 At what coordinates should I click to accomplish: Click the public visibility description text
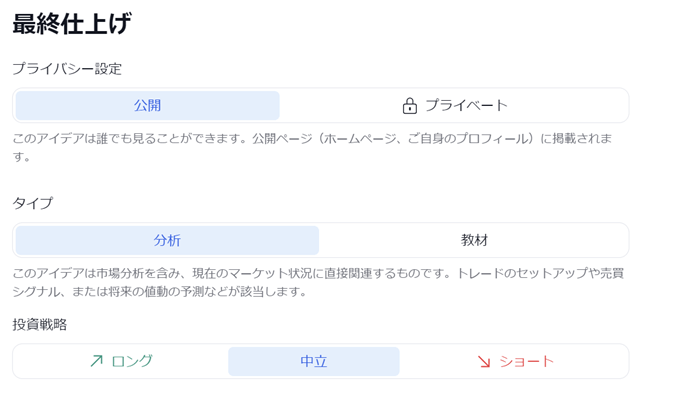click(x=312, y=147)
